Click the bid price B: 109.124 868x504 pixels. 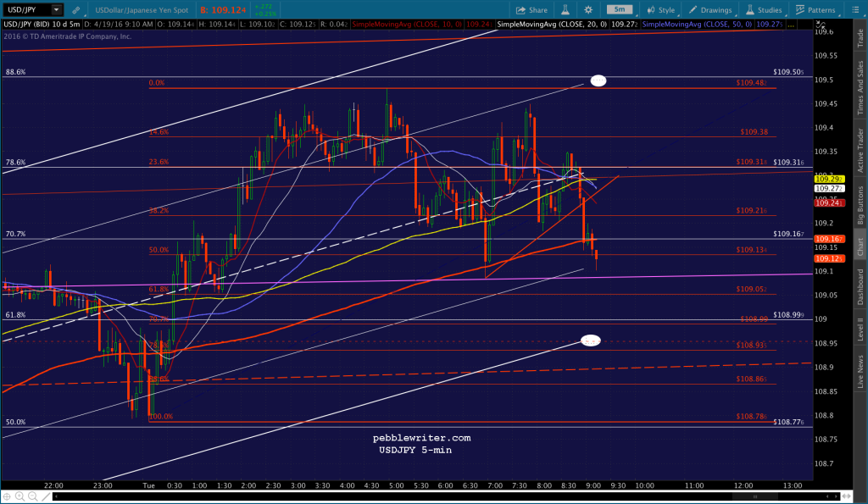(x=223, y=10)
